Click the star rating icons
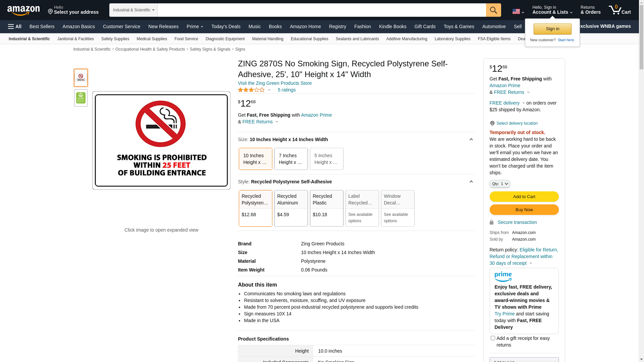This screenshot has width=644, height=362. tap(251, 90)
